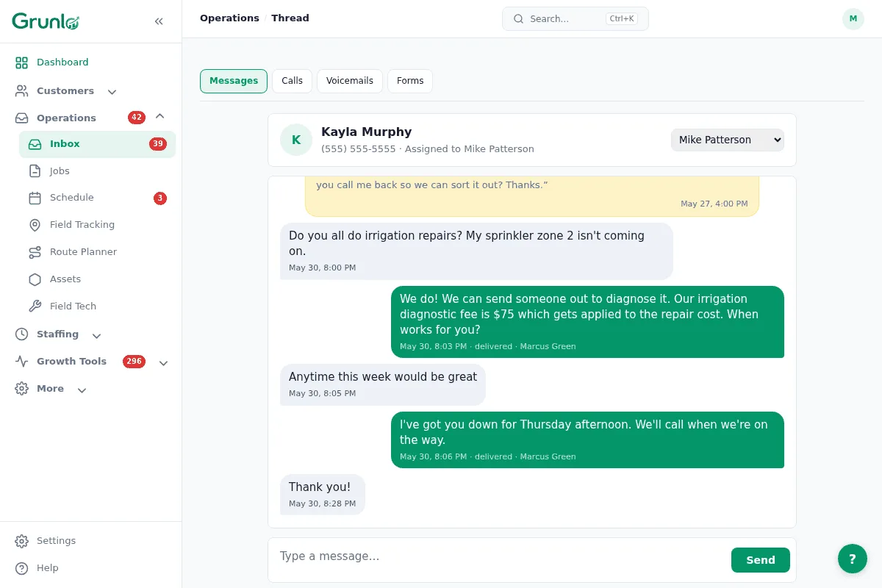Viewport: 882px width, 588px height.
Task: Open Schedule calendar icon
Action: point(35,198)
